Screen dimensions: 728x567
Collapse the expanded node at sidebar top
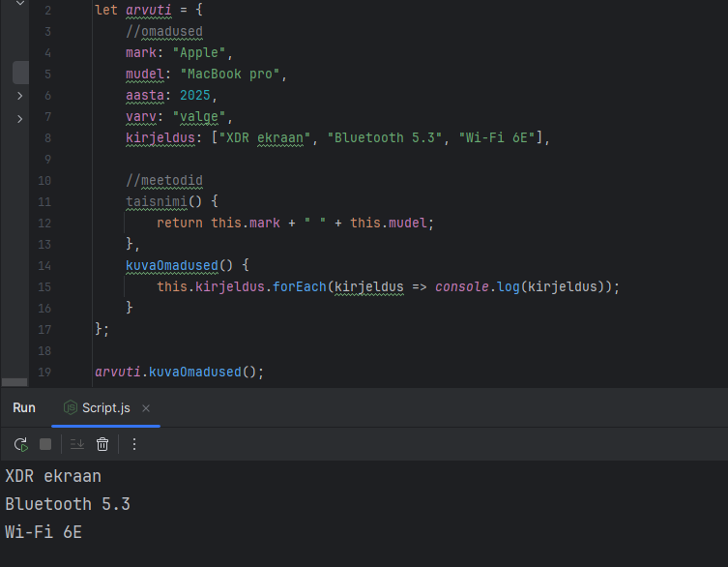click(20, 5)
